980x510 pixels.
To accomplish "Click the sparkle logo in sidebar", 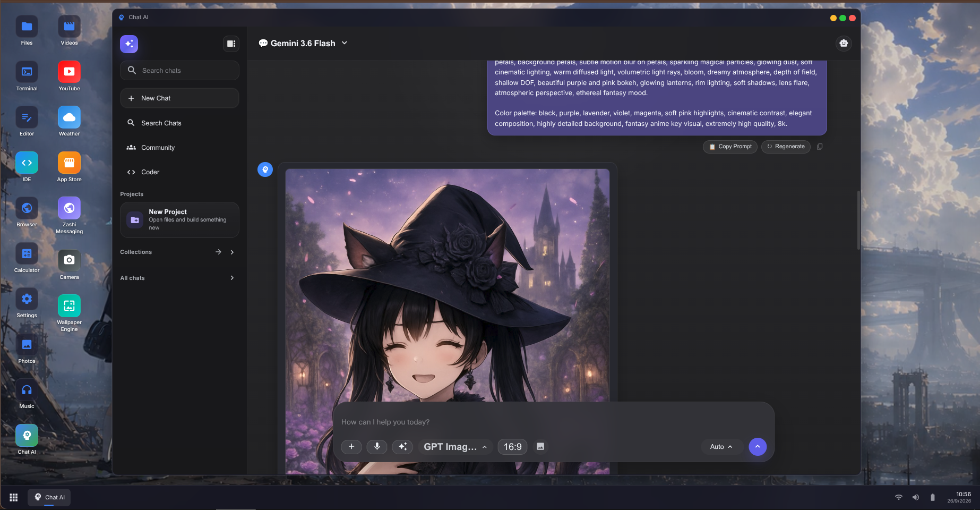I will [x=129, y=44].
